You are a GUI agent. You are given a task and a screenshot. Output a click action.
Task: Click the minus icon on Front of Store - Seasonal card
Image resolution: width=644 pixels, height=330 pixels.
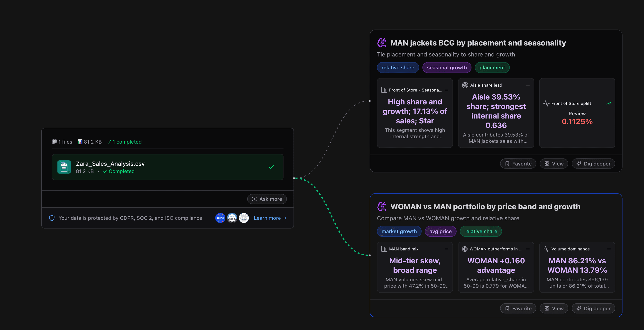[x=447, y=90]
